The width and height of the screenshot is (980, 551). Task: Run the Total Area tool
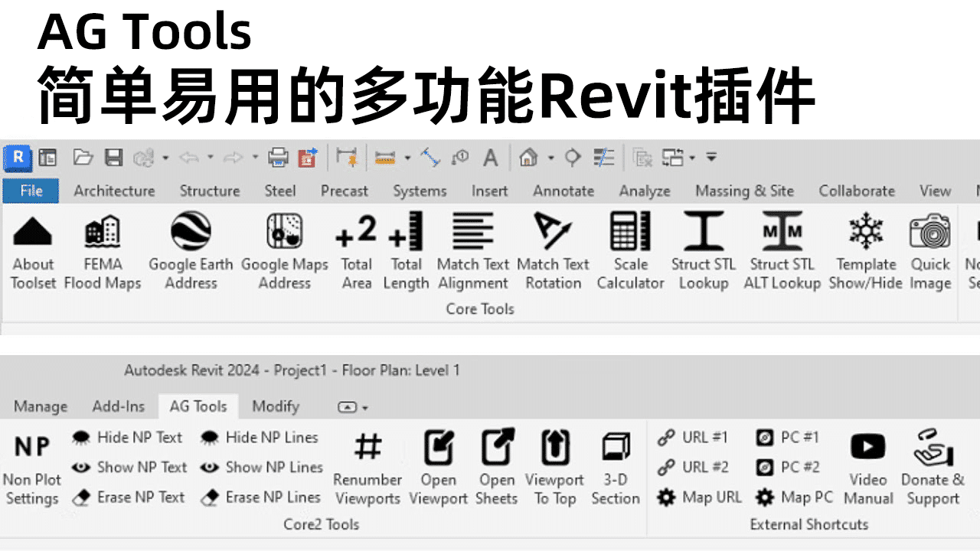(357, 253)
